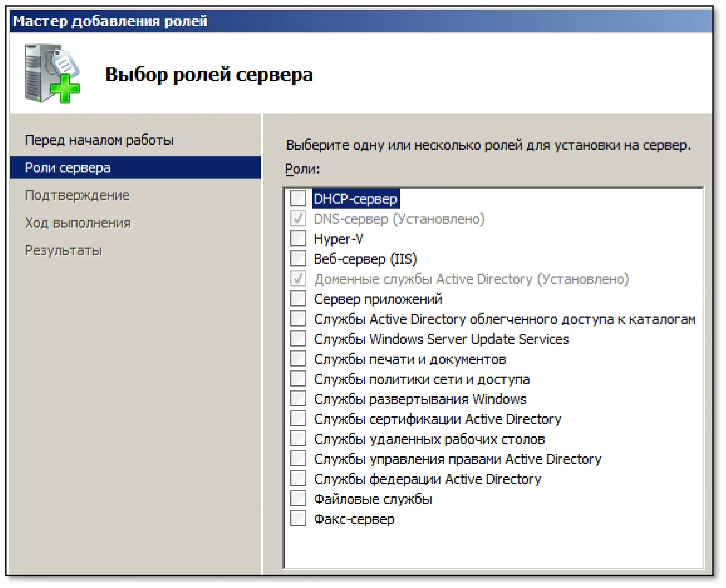This screenshot has width=726, height=588.
Task: Tick the Сервер приложений checkbox
Action: click(x=298, y=298)
